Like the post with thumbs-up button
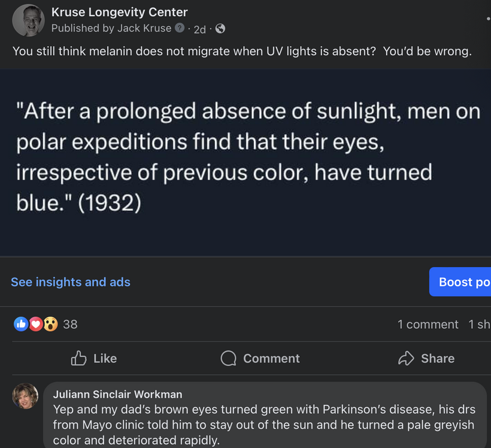This screenshot has width=491, height=448. pyautogui.click(x=94, y=358)
